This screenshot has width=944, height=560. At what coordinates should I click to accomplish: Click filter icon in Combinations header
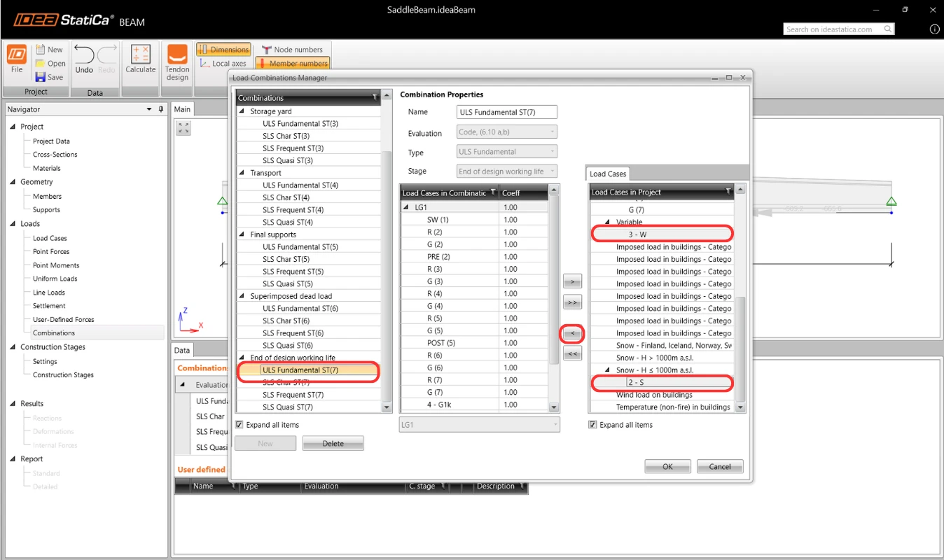375,98
